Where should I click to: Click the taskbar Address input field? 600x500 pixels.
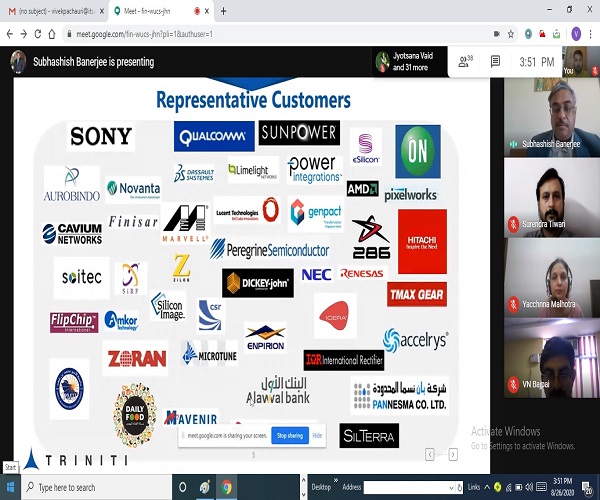pyautogui.click(x=406, y=487)
